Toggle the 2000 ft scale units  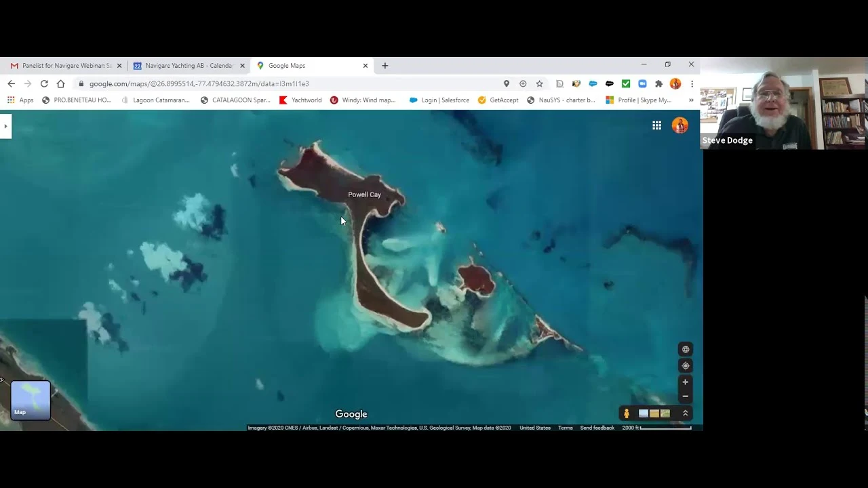tap(656, 428)
